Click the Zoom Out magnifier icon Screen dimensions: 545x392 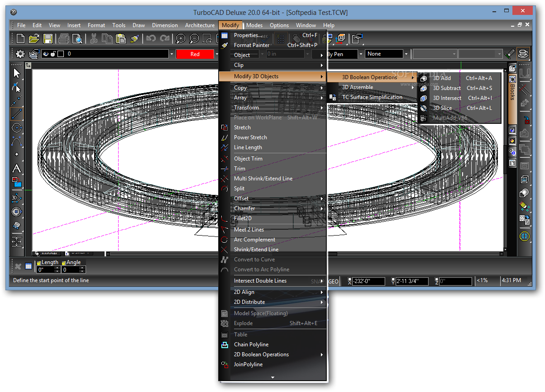click(x=194, y=38)
